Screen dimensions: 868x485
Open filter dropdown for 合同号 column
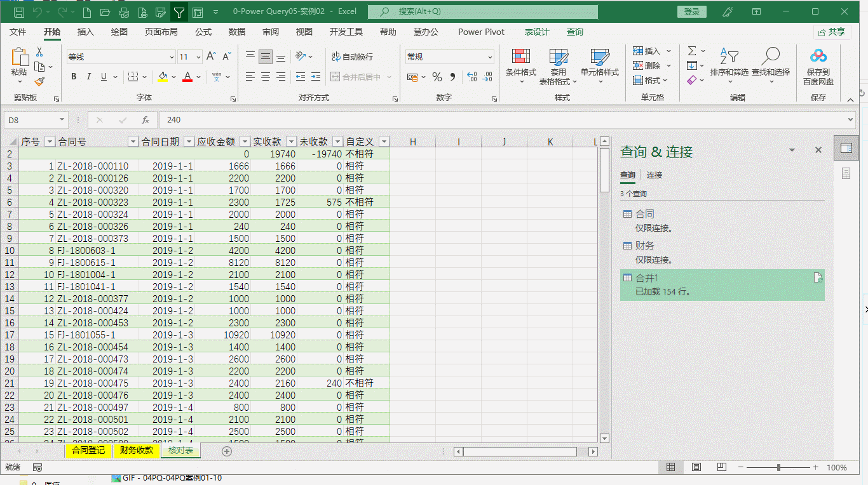pyautogui.click(x=132, y=142)
